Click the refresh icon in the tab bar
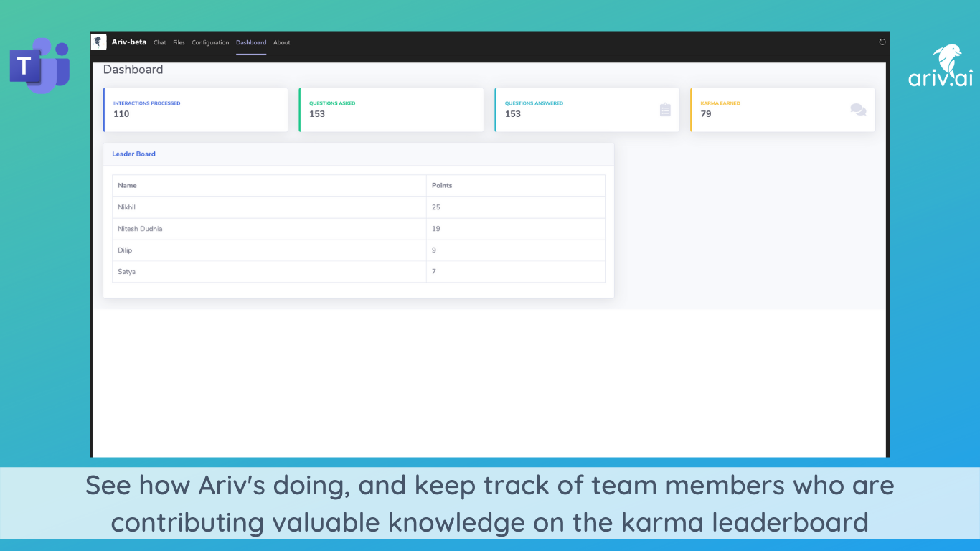 point(882,42)
